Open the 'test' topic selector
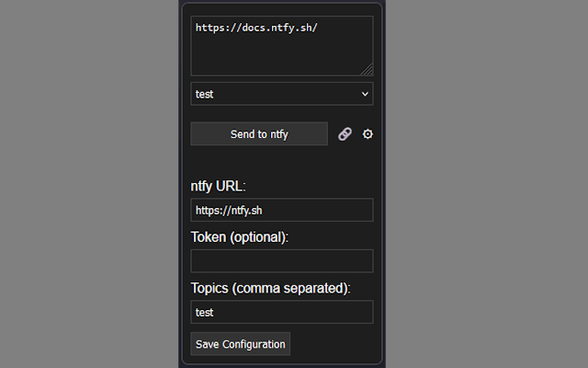Screen dimensions: 588x368 coord(281,94)
